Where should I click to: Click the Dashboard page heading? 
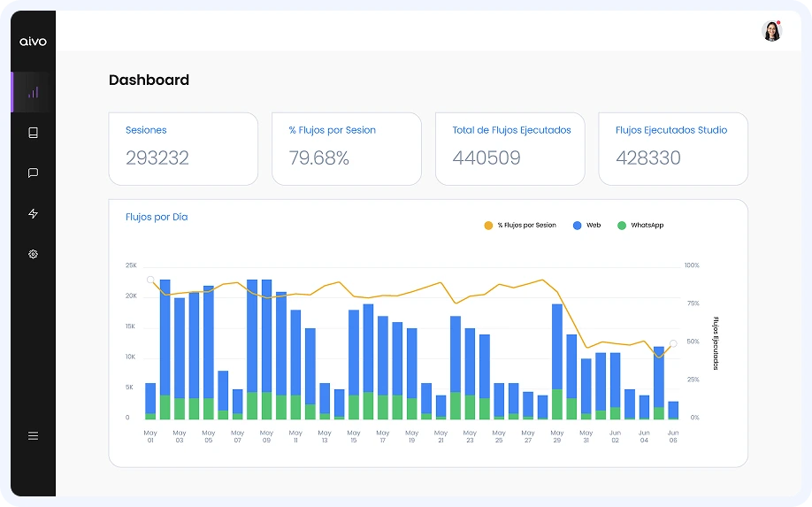click(x=149, y=80)
